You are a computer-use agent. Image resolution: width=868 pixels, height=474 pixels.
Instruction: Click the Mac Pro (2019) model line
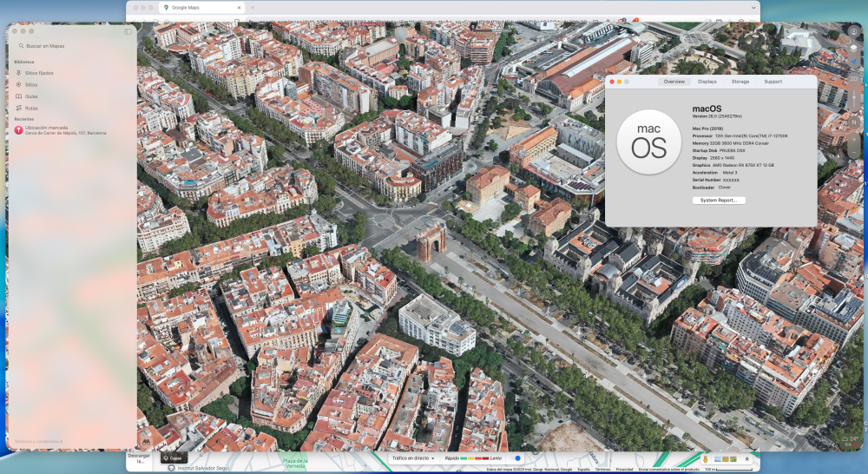coord(707,128)
